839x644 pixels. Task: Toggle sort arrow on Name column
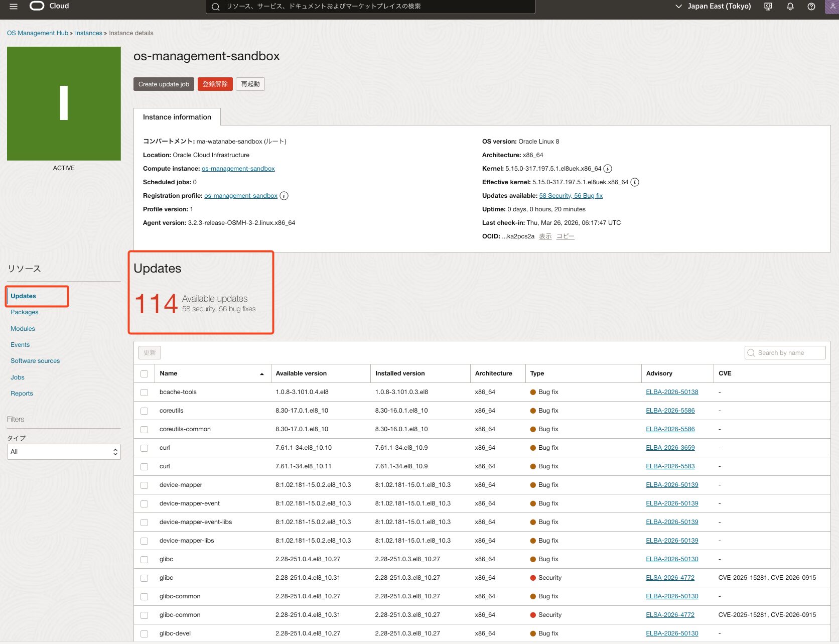[x=261, y=374]
